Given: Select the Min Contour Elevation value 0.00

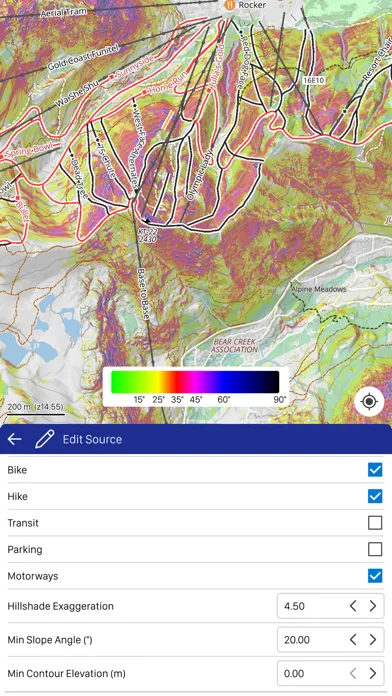Looking at the screenshot, I should pyautogui.click(x=294, y=674).
